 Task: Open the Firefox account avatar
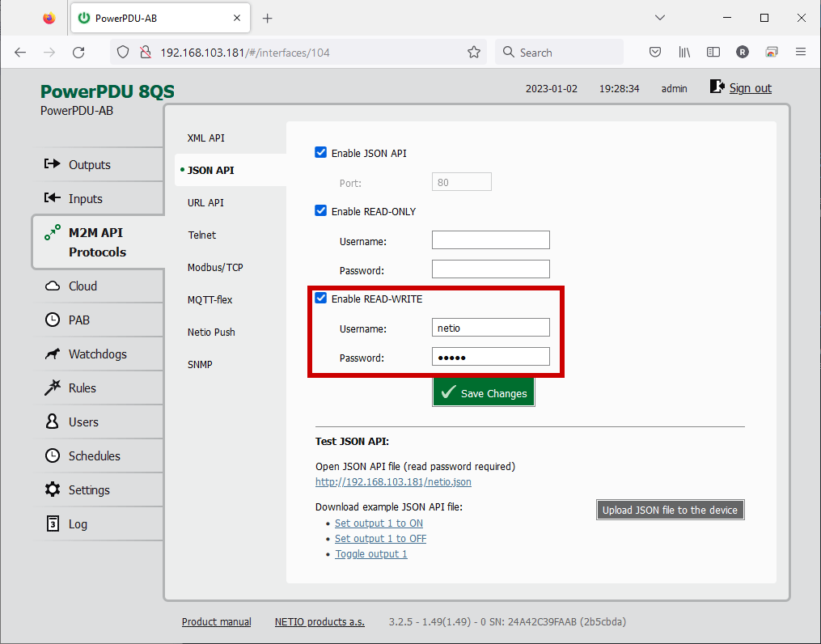[x=743, y=53]
